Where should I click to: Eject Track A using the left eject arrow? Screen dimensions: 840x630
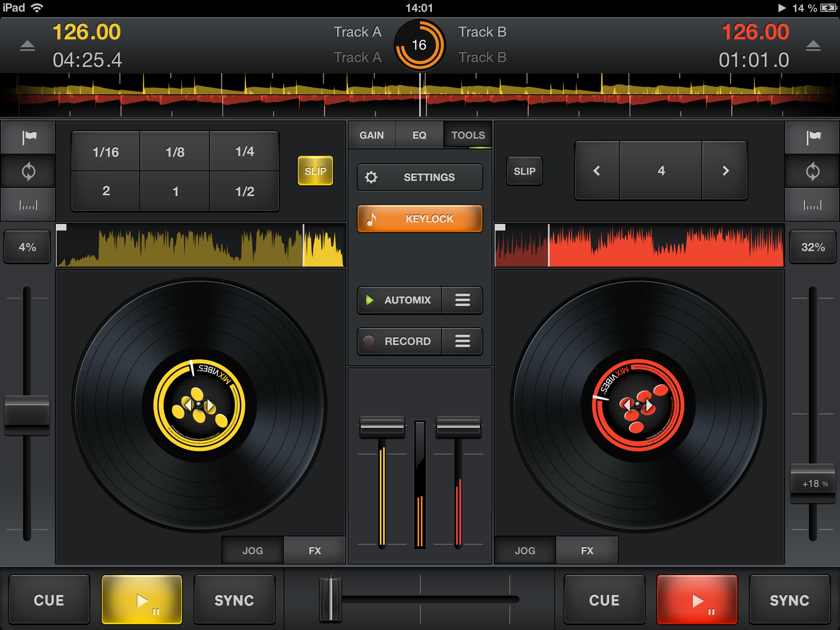click(27, 46)
